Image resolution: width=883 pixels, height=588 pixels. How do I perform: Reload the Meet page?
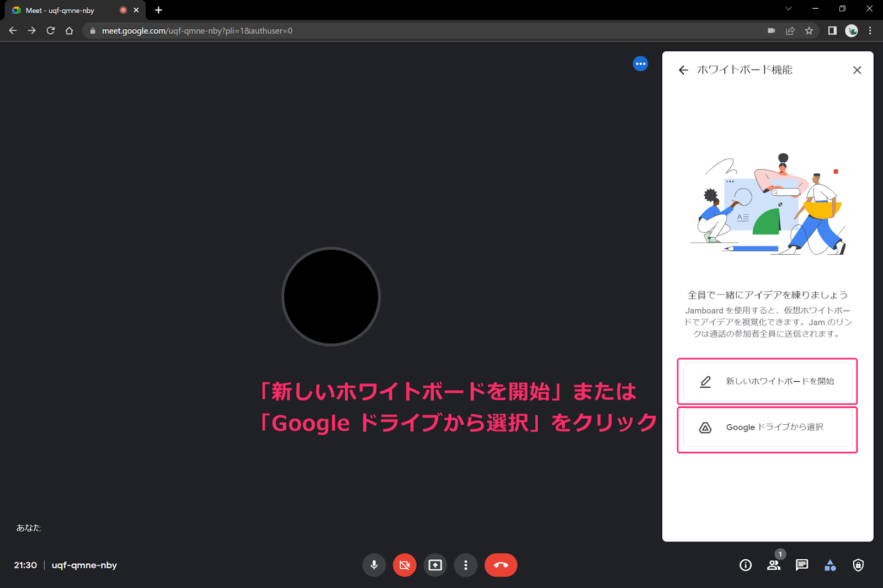(x=51, y=31)
